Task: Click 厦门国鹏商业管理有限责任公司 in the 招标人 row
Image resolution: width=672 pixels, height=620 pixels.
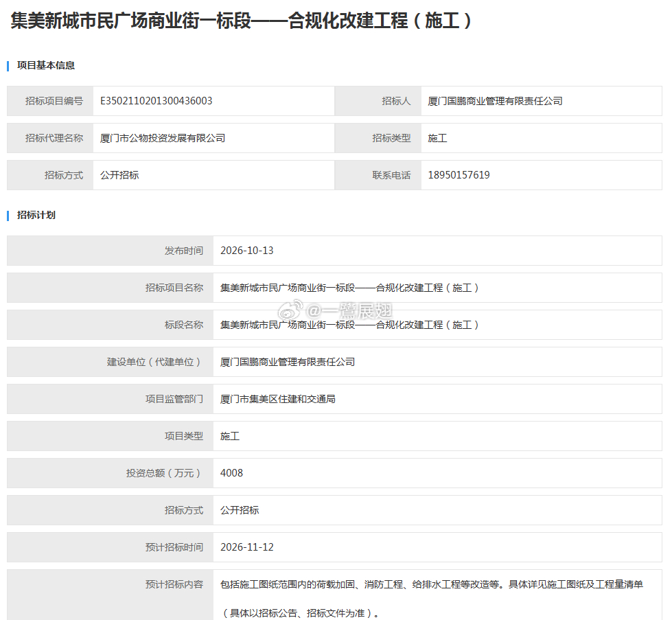Action: click(495, 101)
